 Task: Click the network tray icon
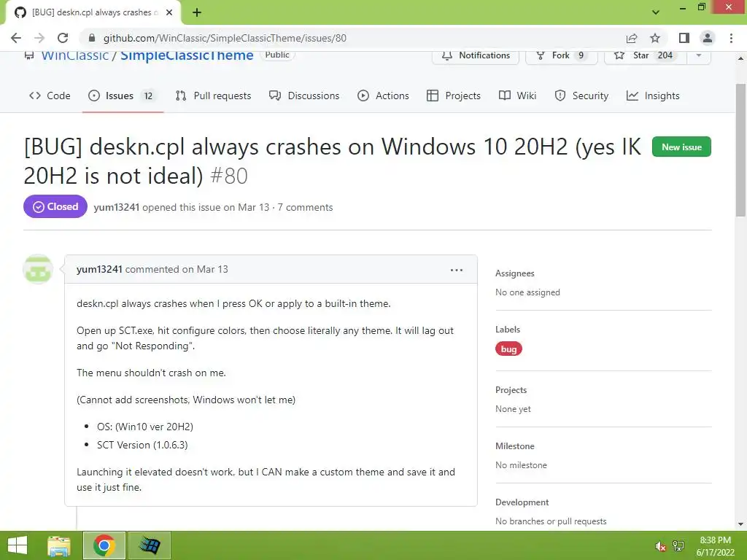click(678, 546)
